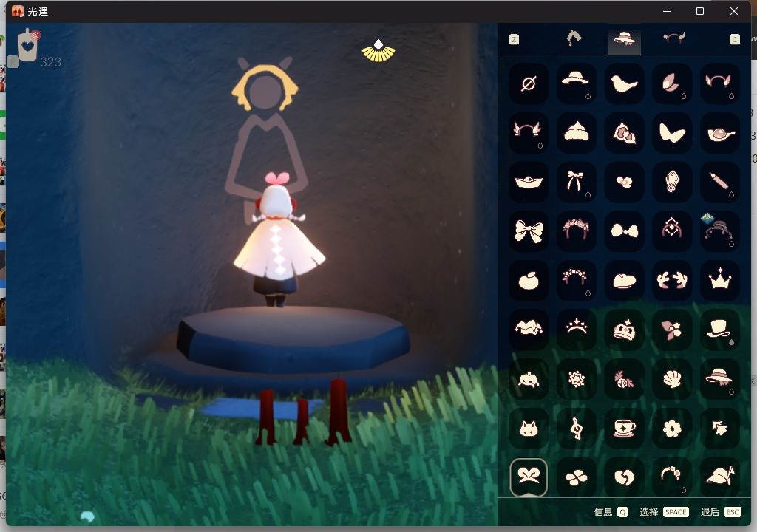The height and width of the screenshot is (532, 757).
Task: Select the large puffy bow accessory
Action: click(x=528, y=231)
